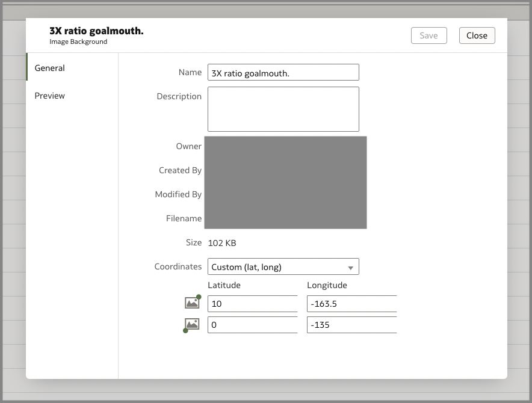Click the Coordinates dropdown arrow
Screen dimensions: 532x403
pos(351,266)
